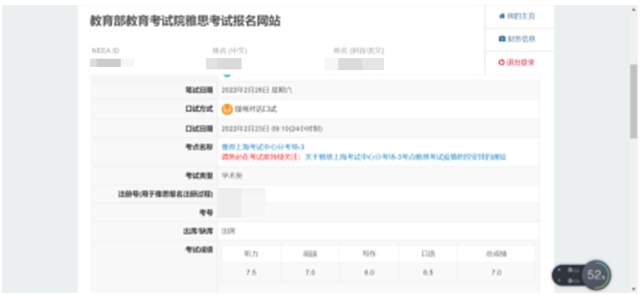Select the speaking date 2022年2月23日 09:10
644x295 pixels.
tap(272, 129)
